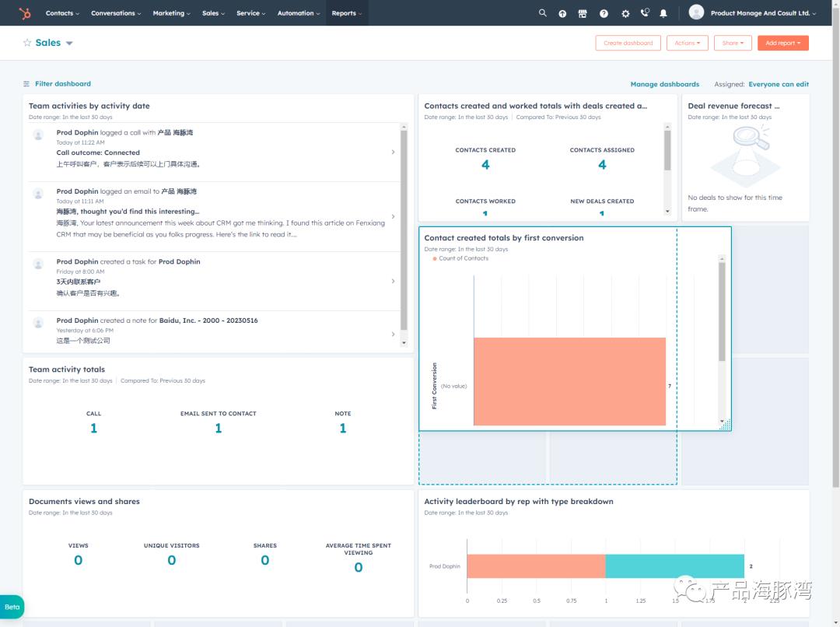The width and height of the screenshot is (840, 627).
Task: Click 'Deal revenue forecast' report title
Action: (733, 106)
